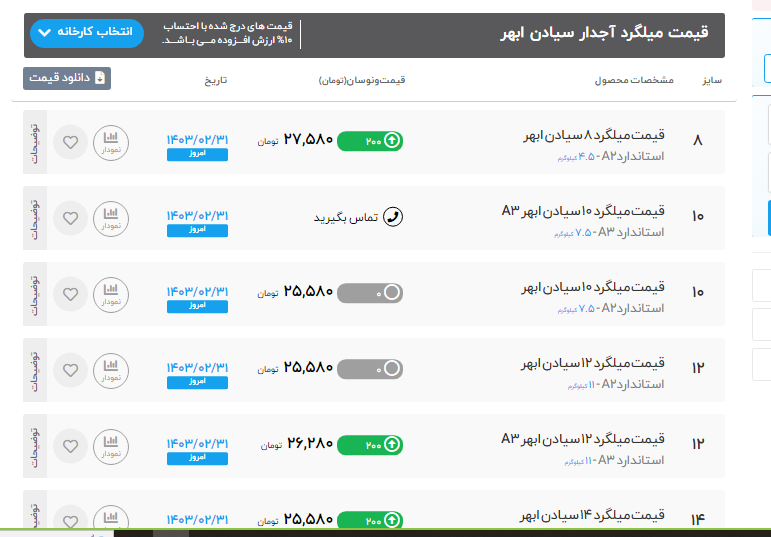Click دانلود قیمت download button
Image resolution: width=771 pixels, height=537 pixels.
[67, 78]
